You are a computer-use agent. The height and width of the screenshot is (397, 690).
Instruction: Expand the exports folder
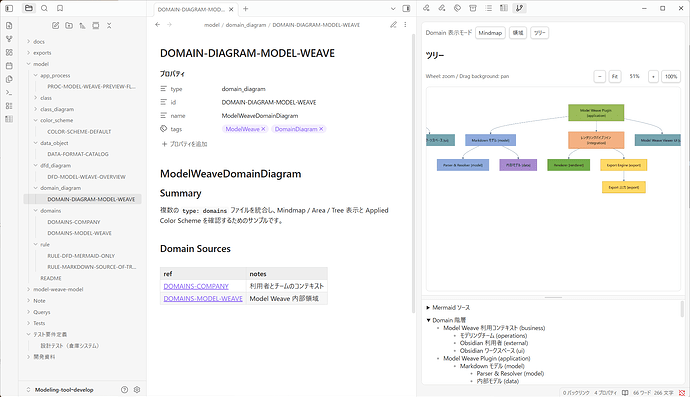tap(29, 53)
